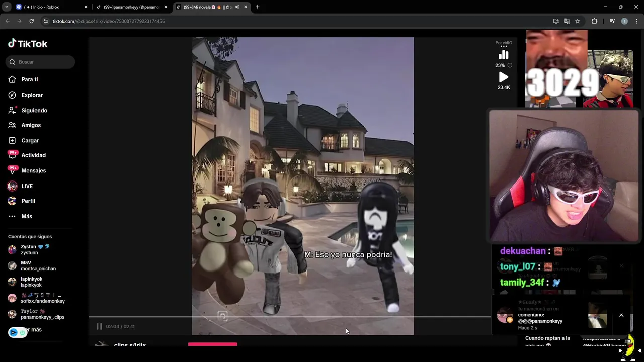Screen dimensions: 644x362
Task: Click the 02:04 / 02:11 timestamp
Action: (x=120, y=326)
